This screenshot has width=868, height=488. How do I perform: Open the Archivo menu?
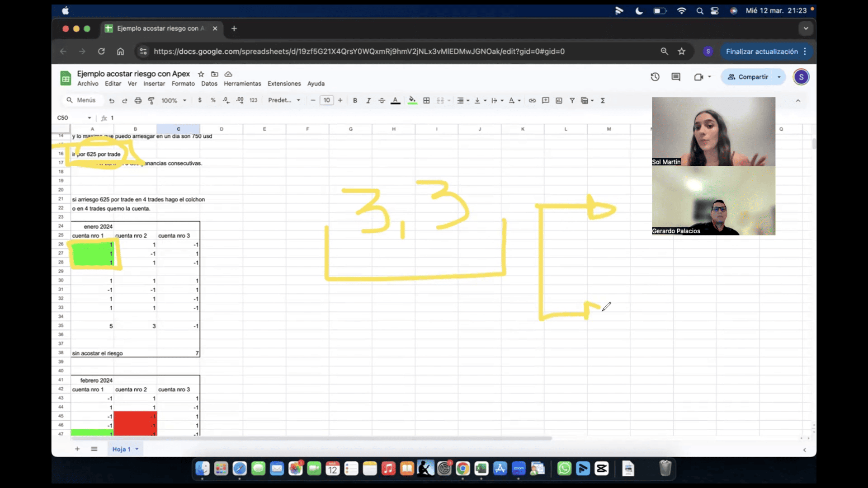(88, 84)
